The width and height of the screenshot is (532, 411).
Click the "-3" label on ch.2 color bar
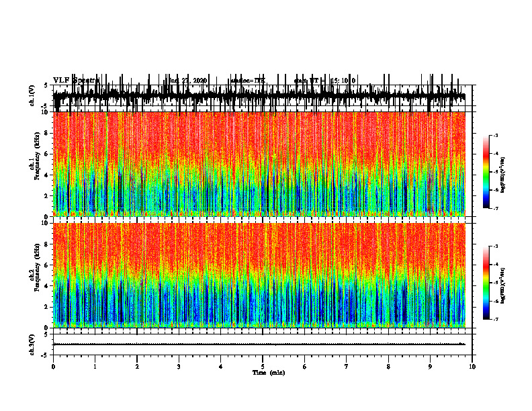tap(495, 246)
